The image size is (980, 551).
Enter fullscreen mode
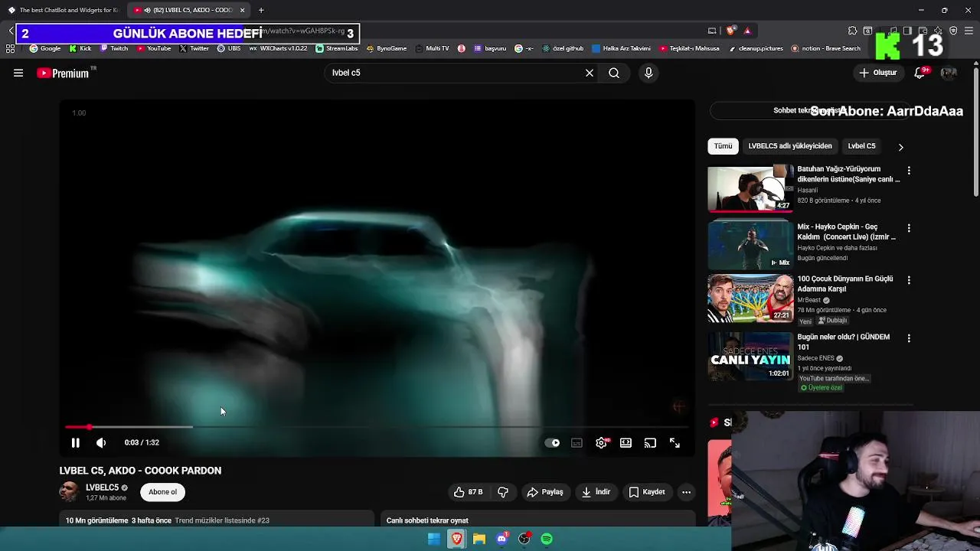[675, 442]
